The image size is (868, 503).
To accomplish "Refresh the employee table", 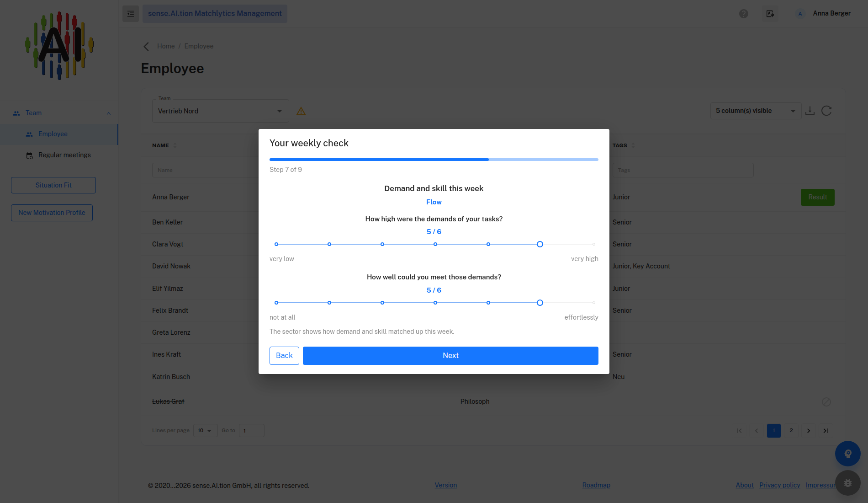I will [826, 111].
